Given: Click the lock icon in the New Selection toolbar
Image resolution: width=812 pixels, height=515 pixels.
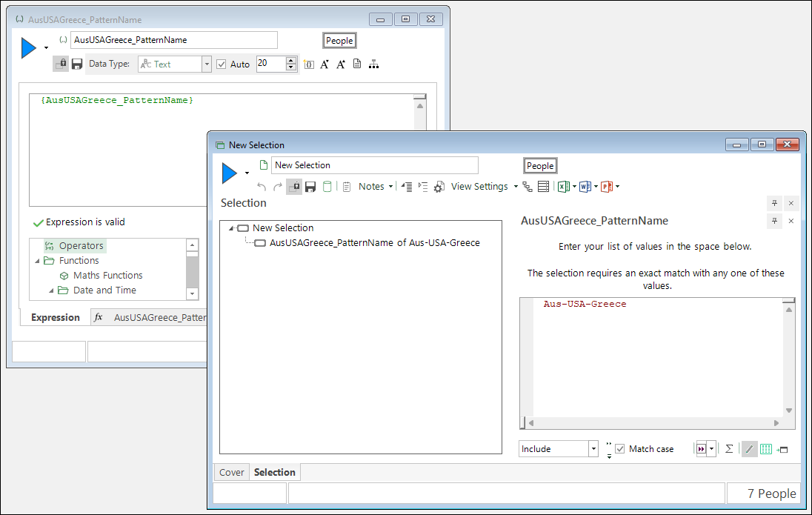Looking at the screenshot, I should 294,187.
